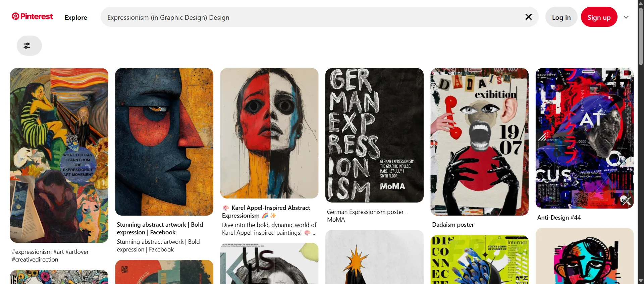
Task: Open the German Expressionism MoMA poster image
Action: pos(374,135)
